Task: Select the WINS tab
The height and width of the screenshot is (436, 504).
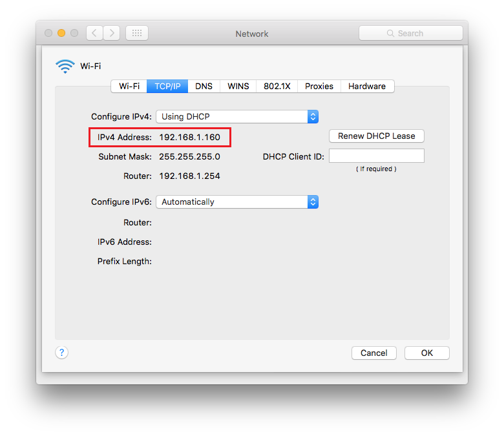Action: click(238, 87)
